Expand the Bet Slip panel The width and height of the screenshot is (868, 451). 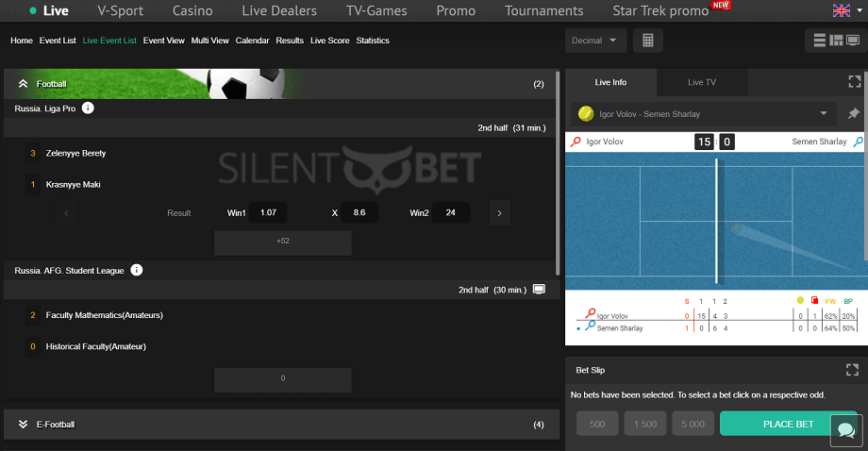[853, 370]
